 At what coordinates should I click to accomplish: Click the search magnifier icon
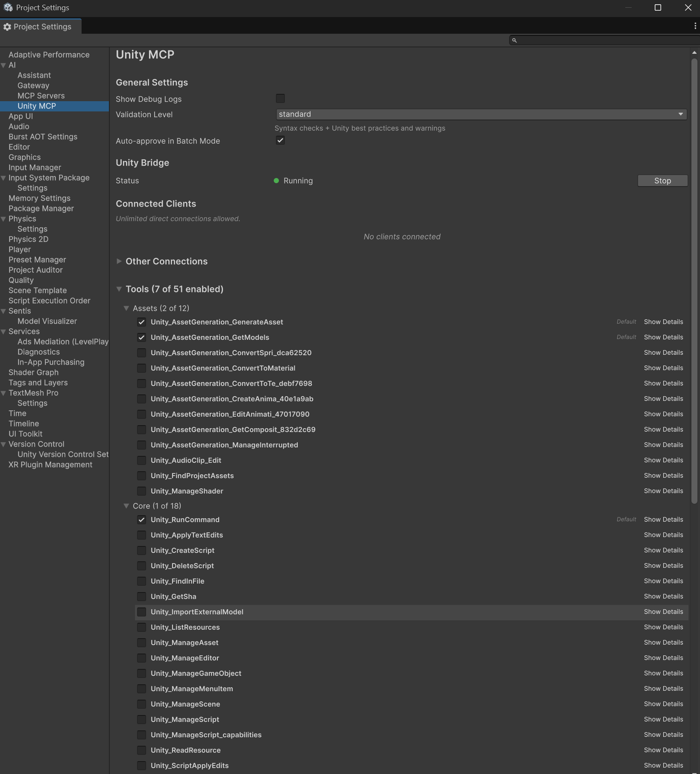pos(514,41)
